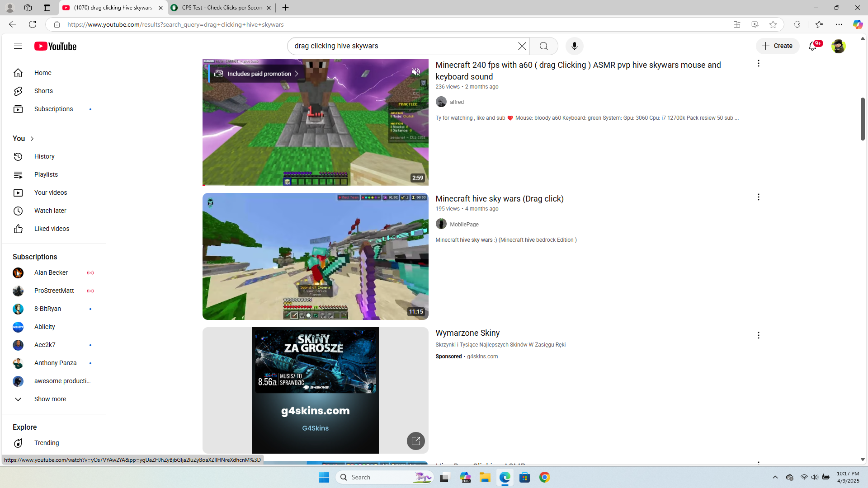The image size is (868, 488).
Task: Open the notifications bell
Action: coord(813,46)
